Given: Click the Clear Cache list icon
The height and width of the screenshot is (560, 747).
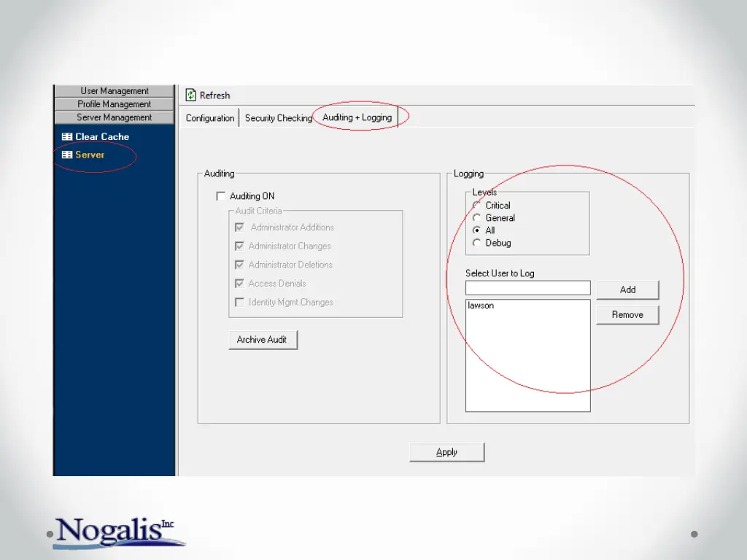Looking at the screenshot, I should (x=67, y=136).
